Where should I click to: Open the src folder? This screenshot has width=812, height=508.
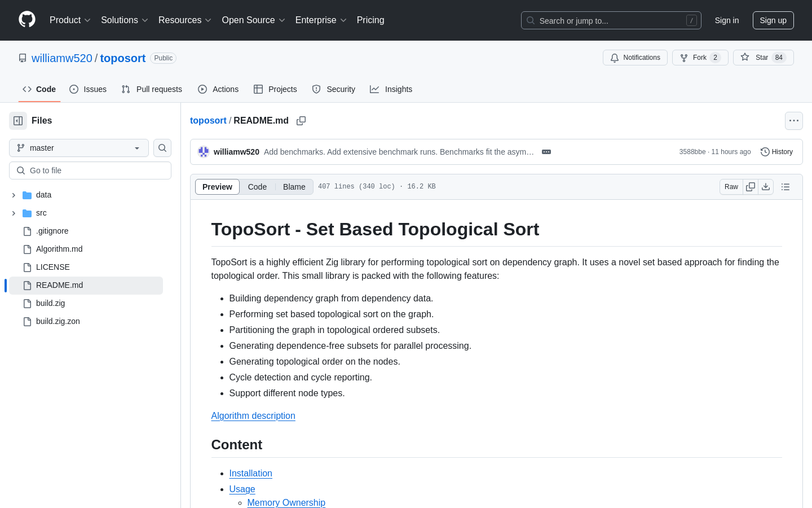[41, 213]
